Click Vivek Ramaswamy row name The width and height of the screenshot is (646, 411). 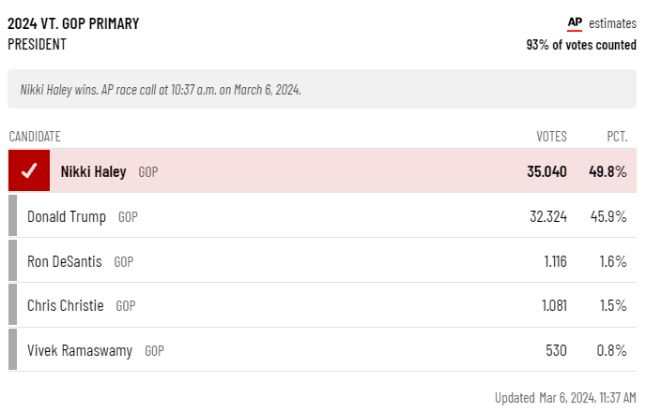(x=80, y=350)
